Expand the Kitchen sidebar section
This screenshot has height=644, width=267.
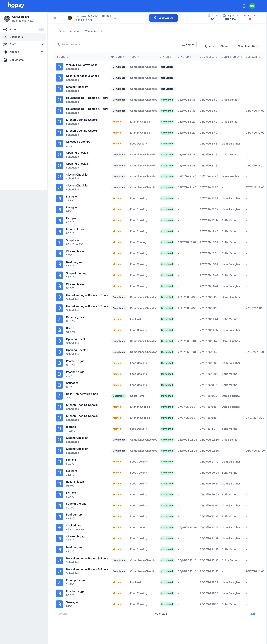click(42, 52)
